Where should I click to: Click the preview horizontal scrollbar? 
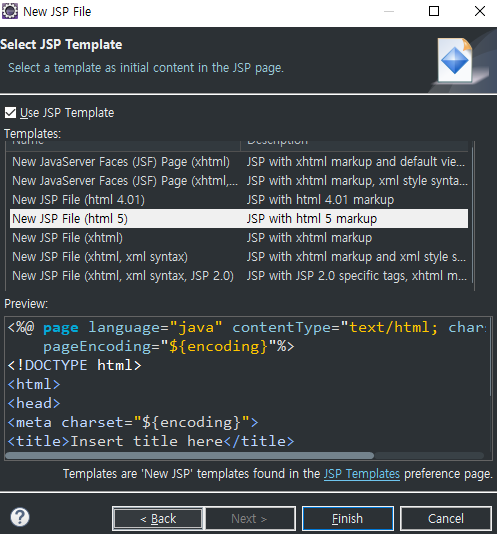coord(190,455)
